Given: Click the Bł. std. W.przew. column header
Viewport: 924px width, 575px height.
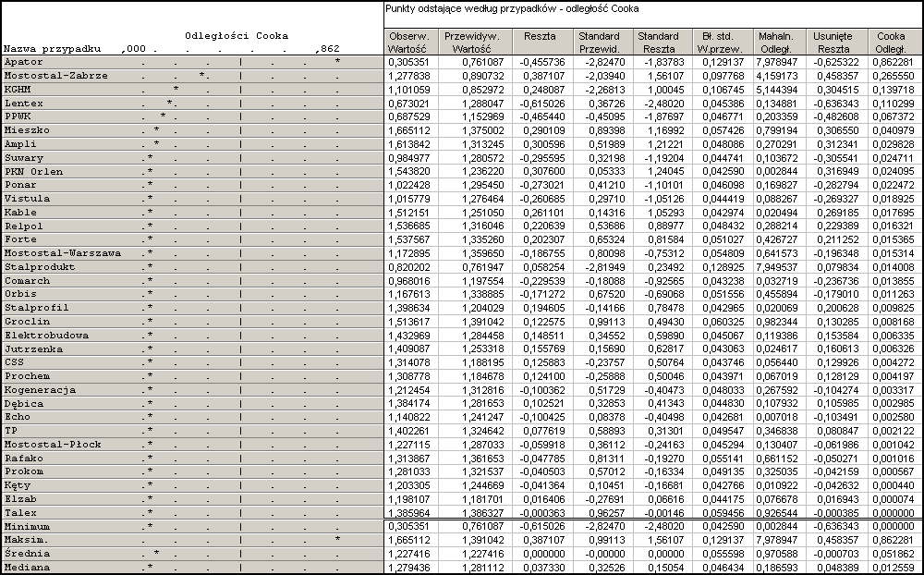Looking at the screenshot, I should (723, 43).
